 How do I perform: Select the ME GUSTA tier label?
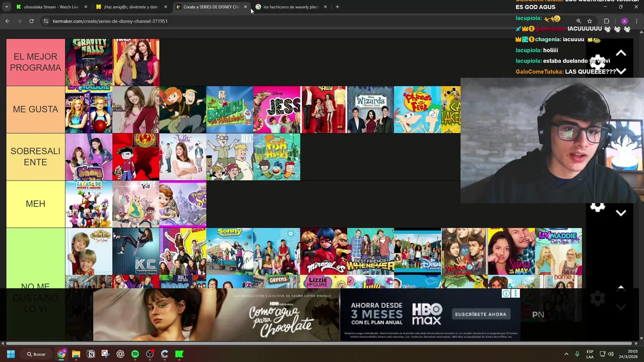pos(36,110)
